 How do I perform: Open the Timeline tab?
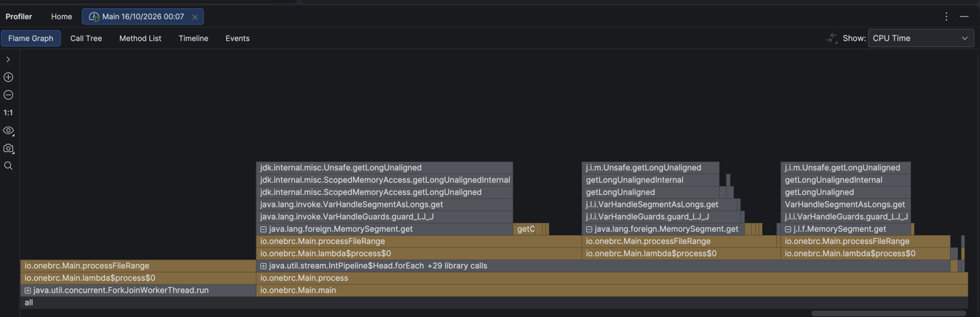coord(194,38)
